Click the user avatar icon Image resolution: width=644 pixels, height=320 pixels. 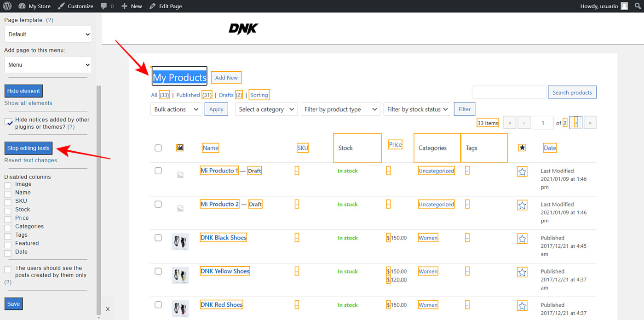click(624, 6)
